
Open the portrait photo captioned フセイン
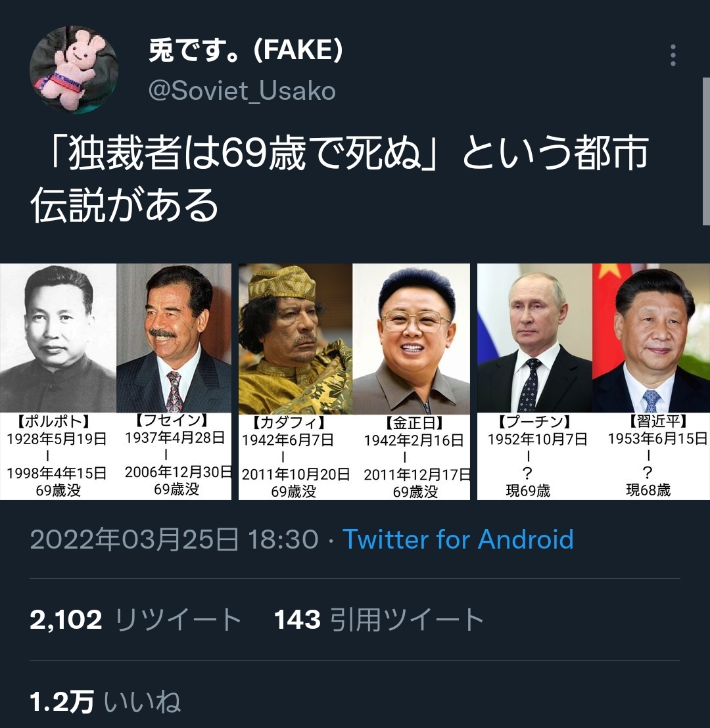pos(174,338)
